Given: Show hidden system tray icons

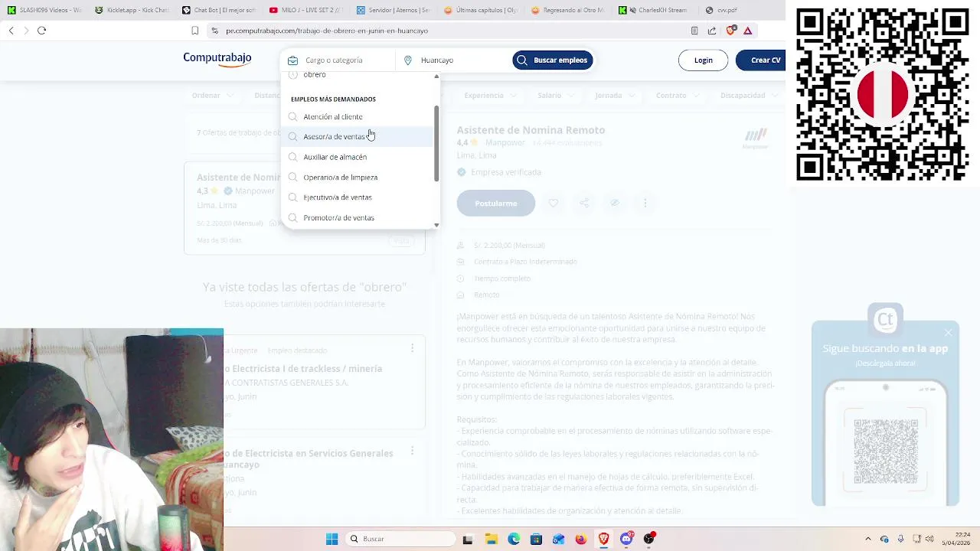Looking at the screenshot, I should click(x=867, y=539).
